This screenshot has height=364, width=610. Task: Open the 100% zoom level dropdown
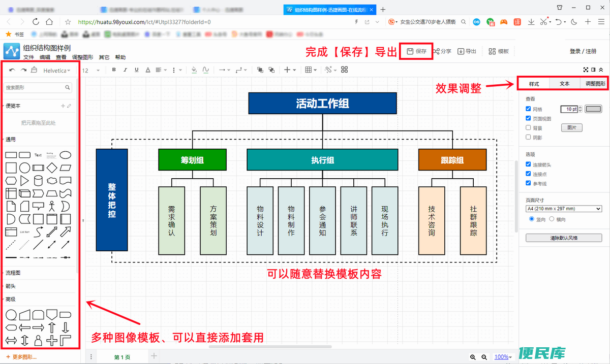pos(502,357)
